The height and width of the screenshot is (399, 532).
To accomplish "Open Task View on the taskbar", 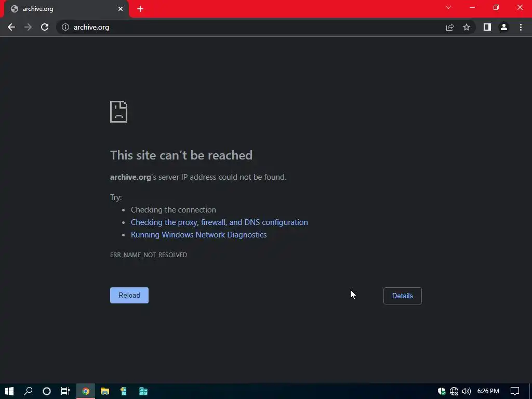I will [65, 391].
